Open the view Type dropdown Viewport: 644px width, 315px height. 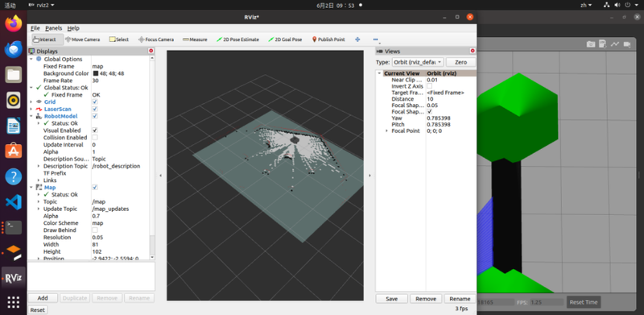417,62
